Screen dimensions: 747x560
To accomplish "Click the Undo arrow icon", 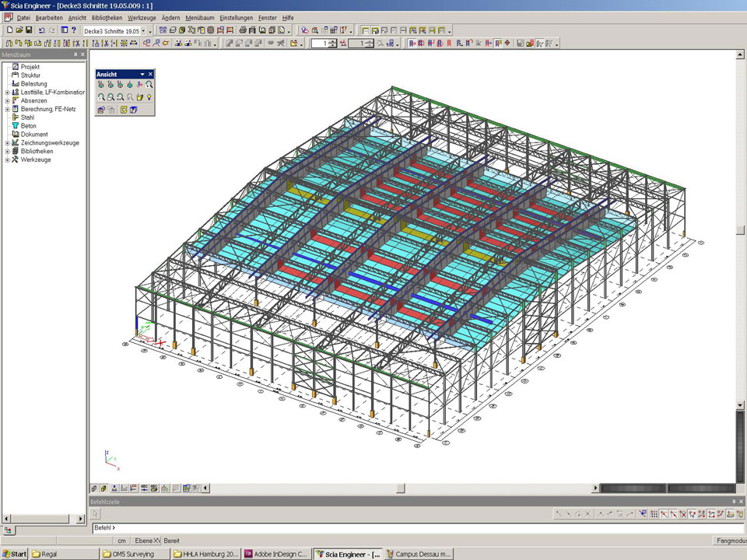I will click(42, 30).
